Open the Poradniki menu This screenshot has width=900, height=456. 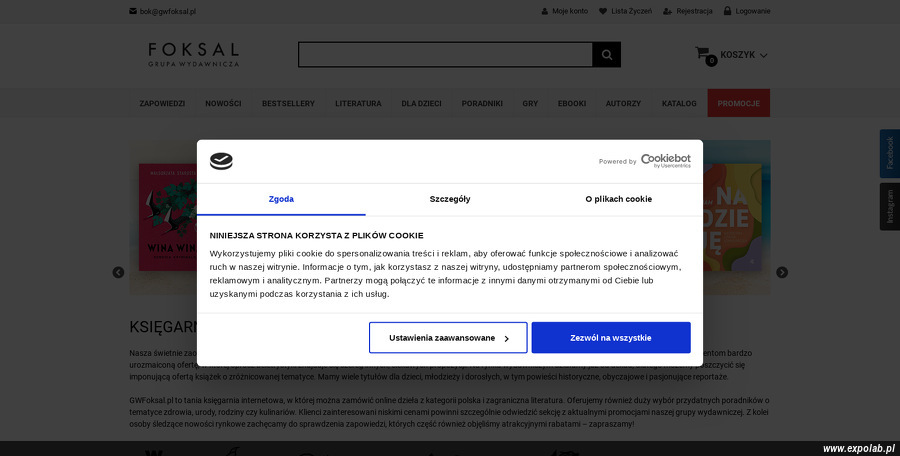pyautogui.click(x=482, y=103)
